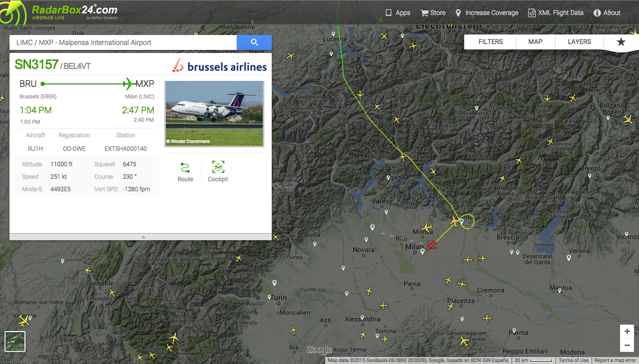Click the blue search magnifier button
The width and height of the screenshot is (639, 364).
pos(254,42)
